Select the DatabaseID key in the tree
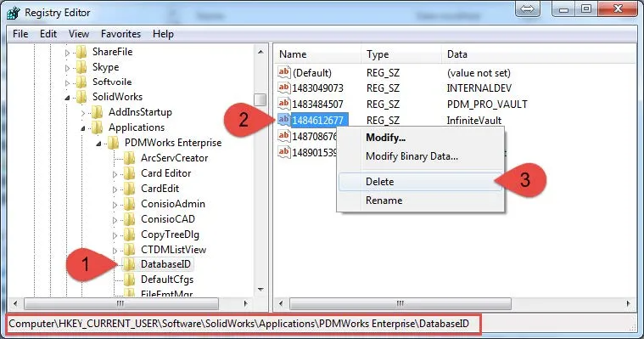The height and width of the screenshot is (339, 644). (165, 264)
